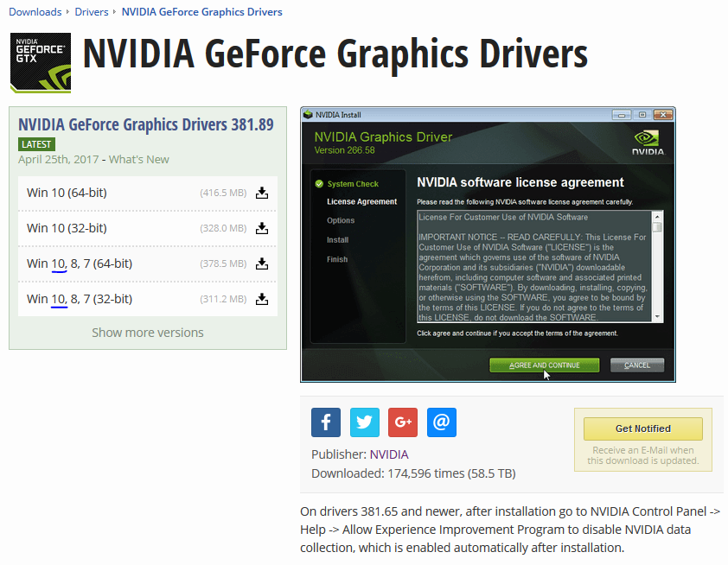Click the 328.0 MB file size
Screen dimensions: 728x565
pos(223,228)
